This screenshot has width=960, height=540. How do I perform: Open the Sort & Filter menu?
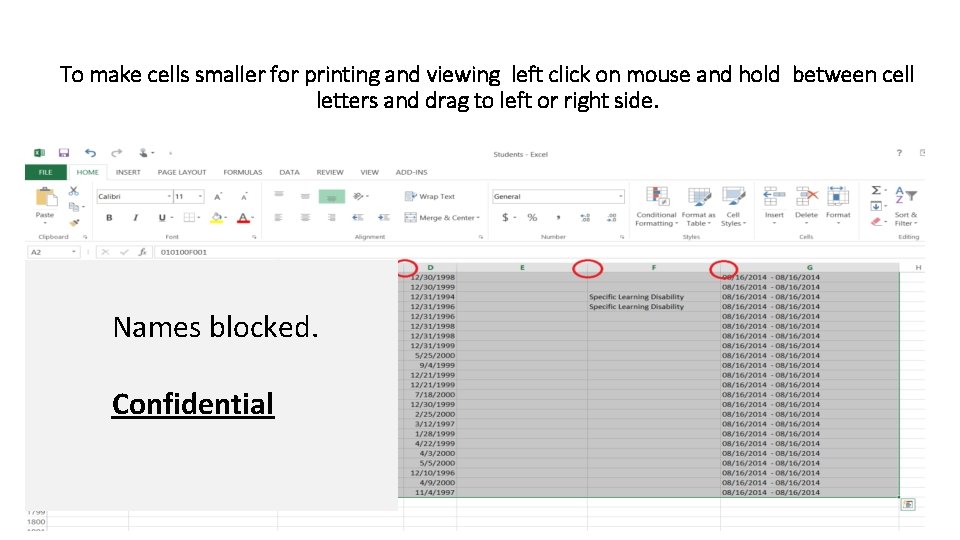coord(906,207)
